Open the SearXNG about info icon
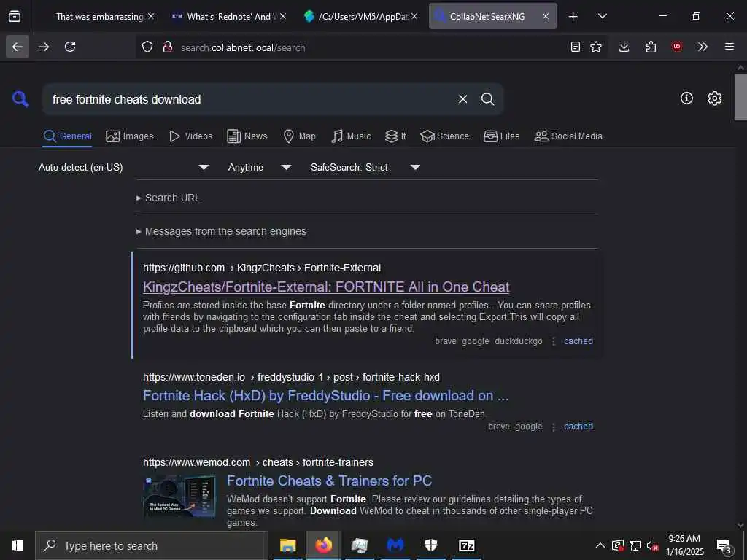747x560 pixels. click(686, 98)
